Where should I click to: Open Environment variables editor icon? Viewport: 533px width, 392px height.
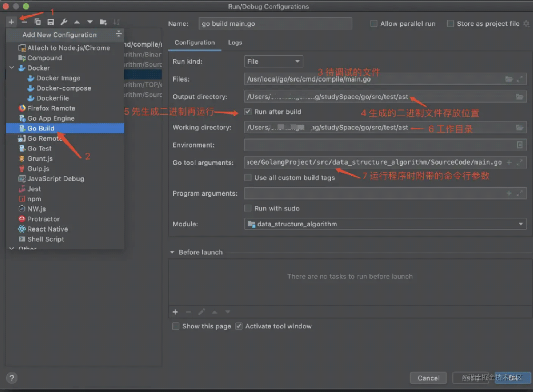pos(519,145)
